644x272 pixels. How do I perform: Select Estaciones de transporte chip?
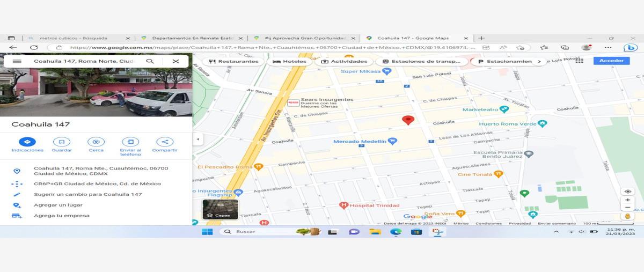tap(422, 61)
